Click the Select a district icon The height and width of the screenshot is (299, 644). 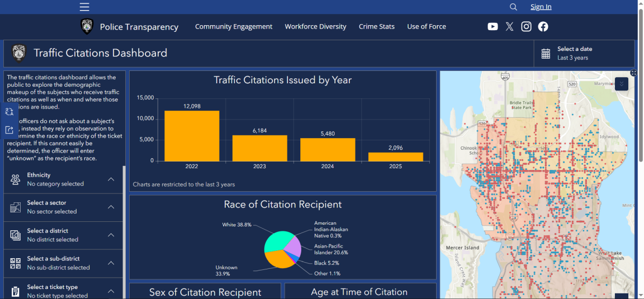click(16, 235)
